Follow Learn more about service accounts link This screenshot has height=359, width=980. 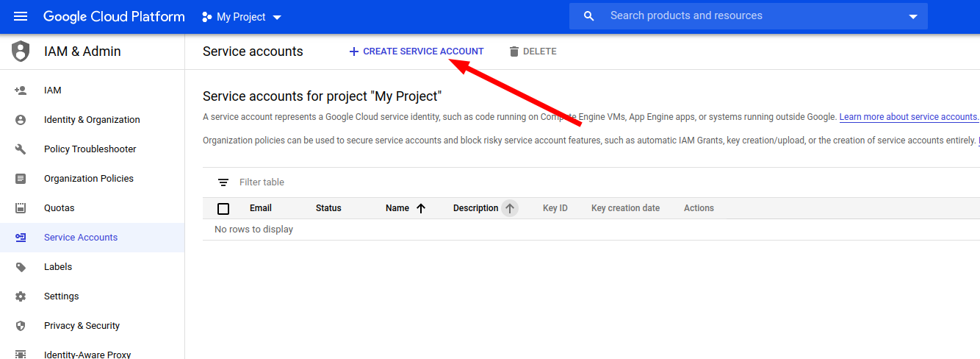click(909, 117)
